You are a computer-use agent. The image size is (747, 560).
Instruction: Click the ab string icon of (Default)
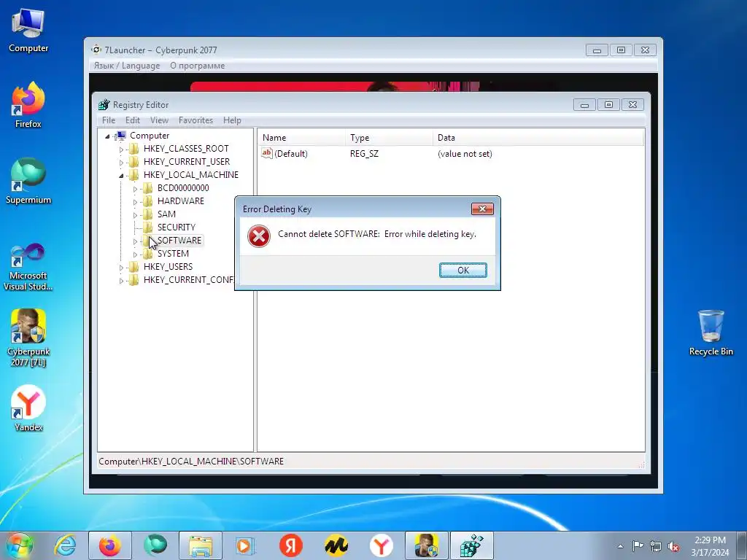click(267, 153)
